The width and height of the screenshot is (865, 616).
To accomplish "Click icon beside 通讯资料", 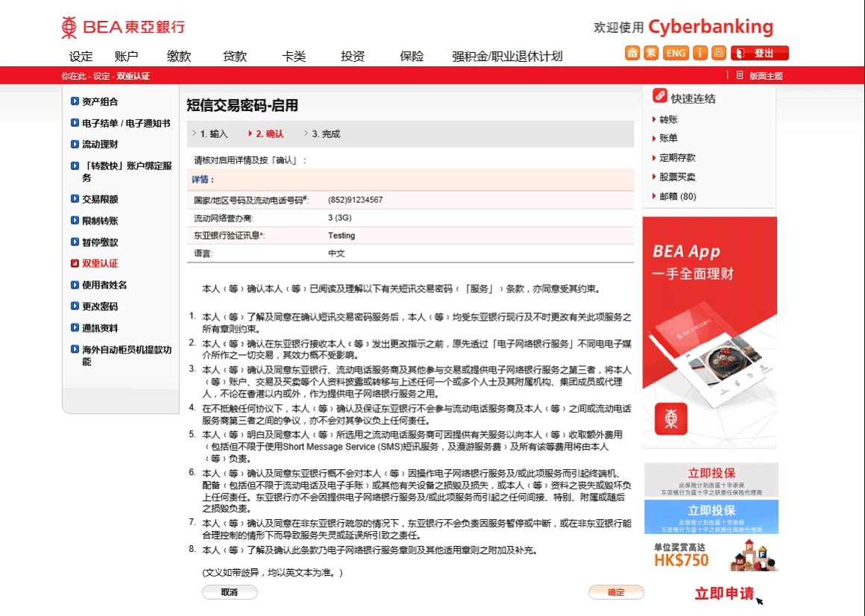I will 75,327.
